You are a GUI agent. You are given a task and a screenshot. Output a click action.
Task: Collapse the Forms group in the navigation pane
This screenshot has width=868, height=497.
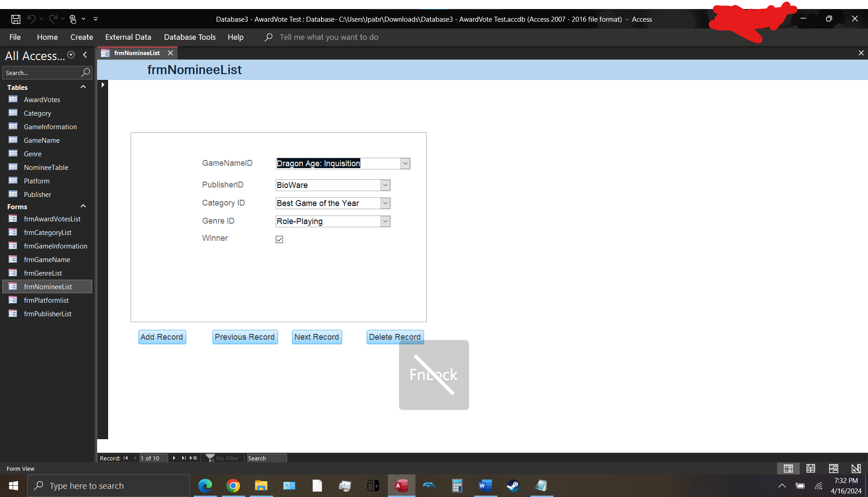click(x=83, y=206)
